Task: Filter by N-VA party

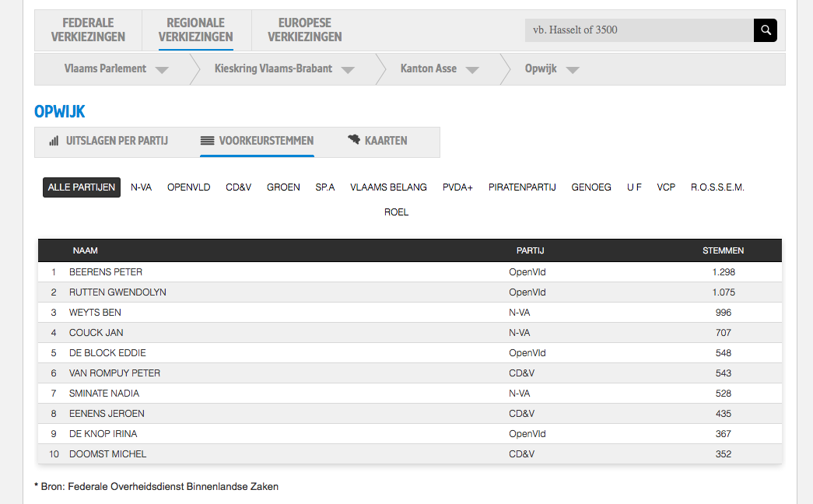Action: pyautogui.click(x=141, y=187)
